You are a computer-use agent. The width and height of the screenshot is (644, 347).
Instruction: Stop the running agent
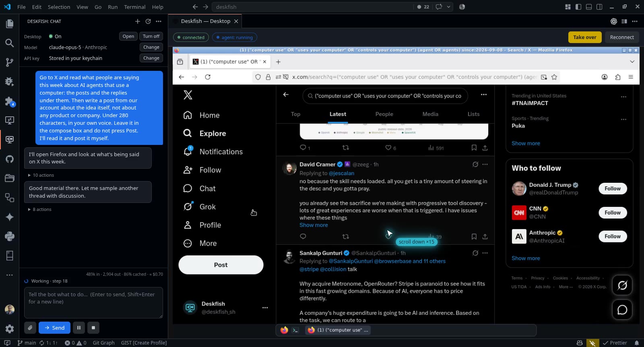coord(93,328)
